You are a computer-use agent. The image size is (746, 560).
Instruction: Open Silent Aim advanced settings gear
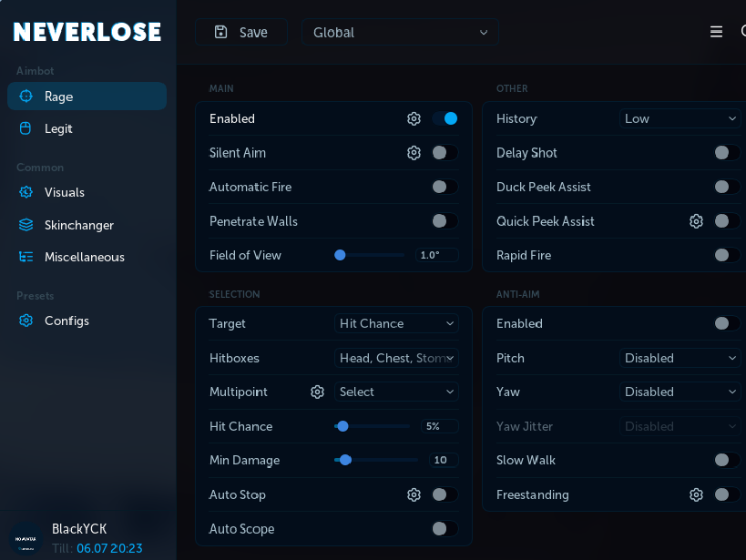tap(414, 152)
